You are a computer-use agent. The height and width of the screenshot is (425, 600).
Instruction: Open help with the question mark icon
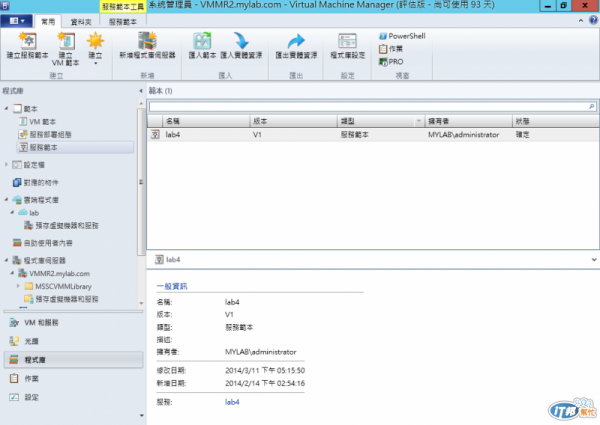coord(593,20)
